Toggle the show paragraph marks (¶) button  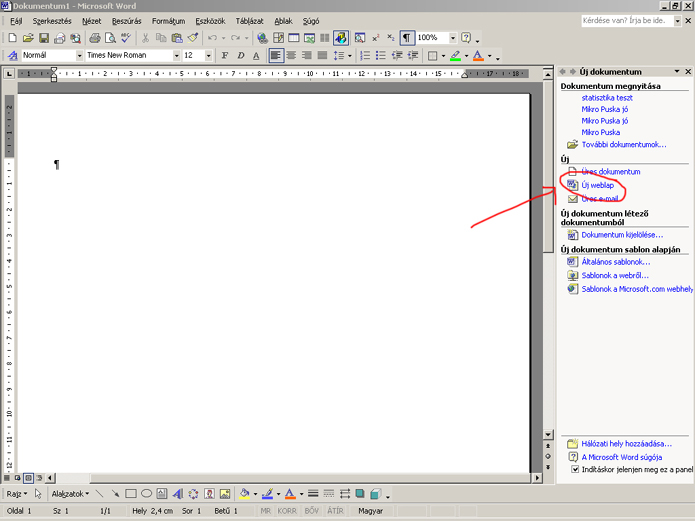click(407, 38)
